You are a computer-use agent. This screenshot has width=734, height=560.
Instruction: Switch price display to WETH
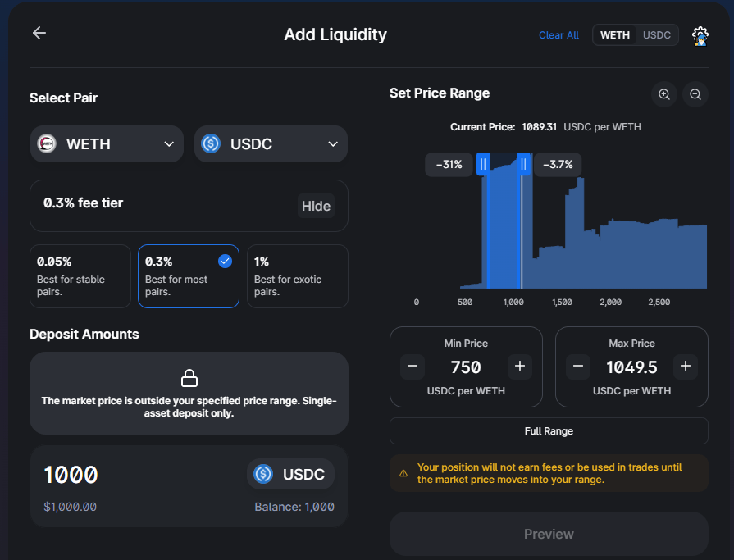(614, 35)
